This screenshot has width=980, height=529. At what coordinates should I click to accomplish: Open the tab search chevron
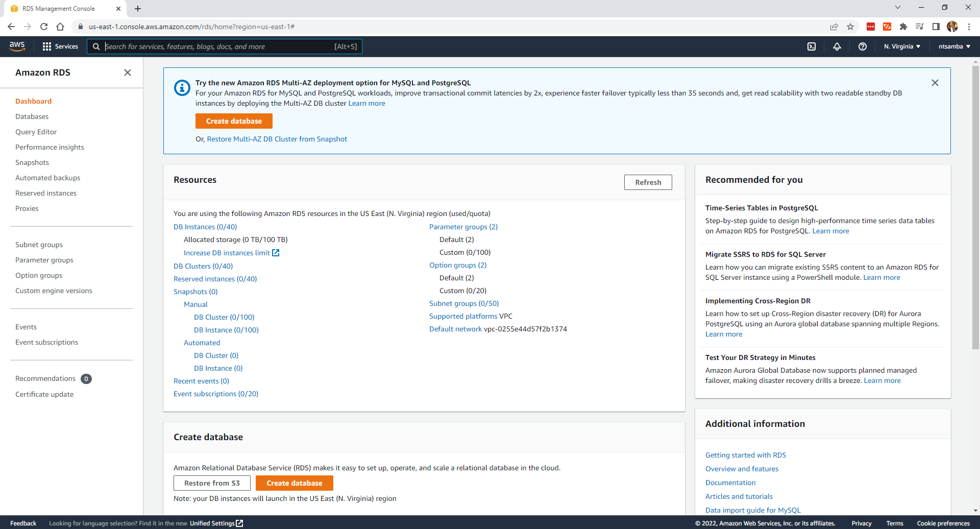898,7
